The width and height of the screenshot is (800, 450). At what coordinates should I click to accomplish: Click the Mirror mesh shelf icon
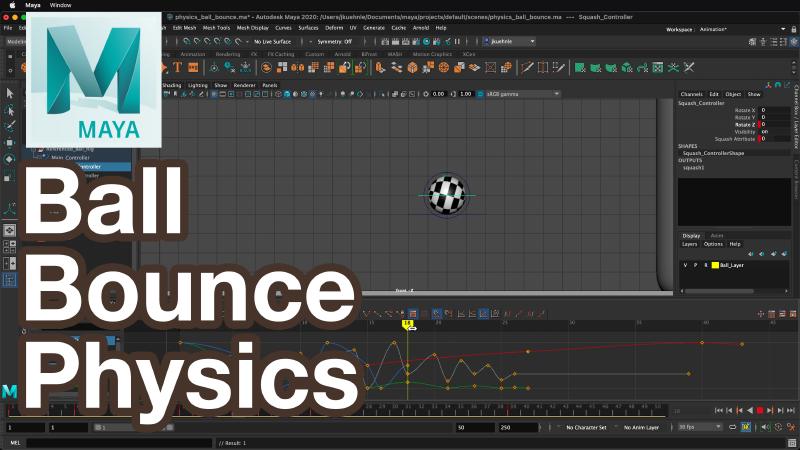[297, 67]
